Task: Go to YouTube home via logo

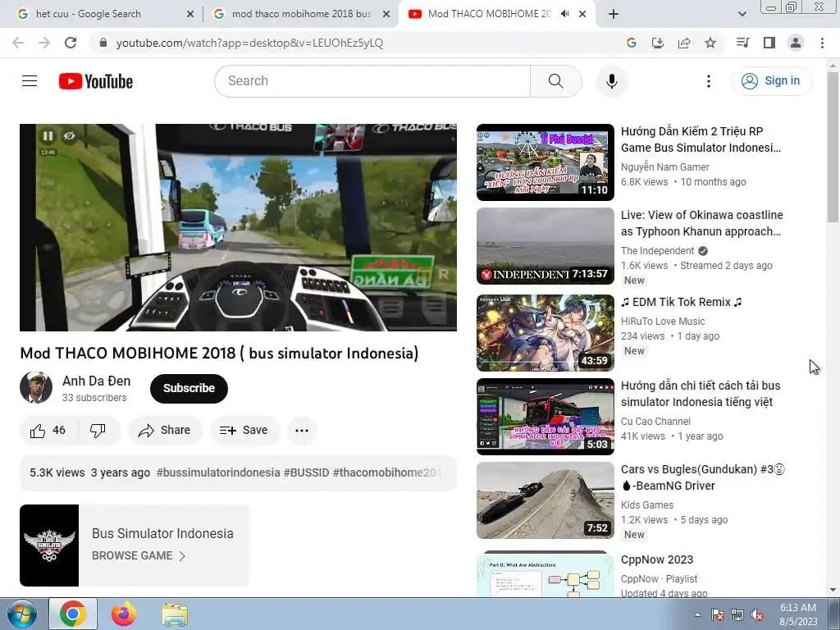Action: (x=96, y=81)
